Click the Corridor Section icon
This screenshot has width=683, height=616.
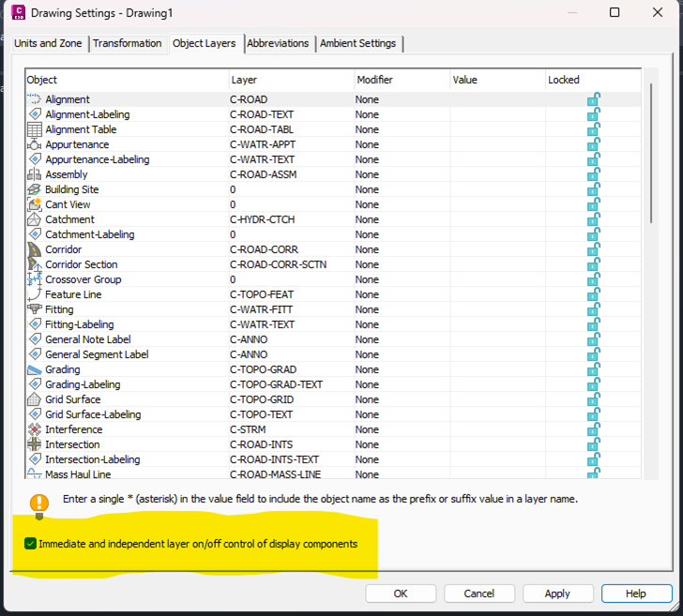tap(34, 264)
